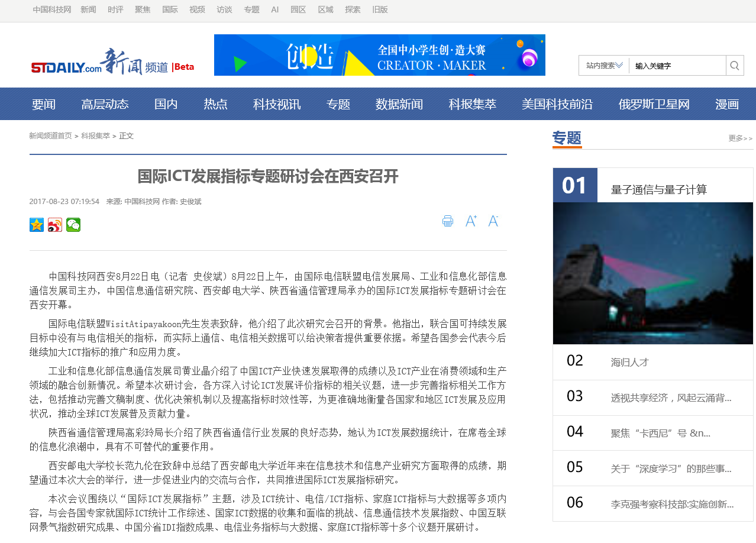
Task: Focus the 输入关键字 search field
Action: coord(678,66)
